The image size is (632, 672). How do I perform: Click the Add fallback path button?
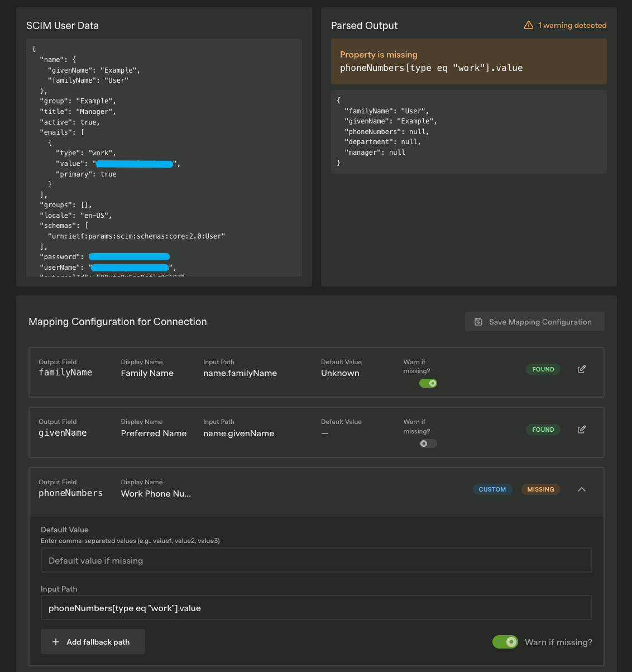pyautogui.click(x=93, y=641)
